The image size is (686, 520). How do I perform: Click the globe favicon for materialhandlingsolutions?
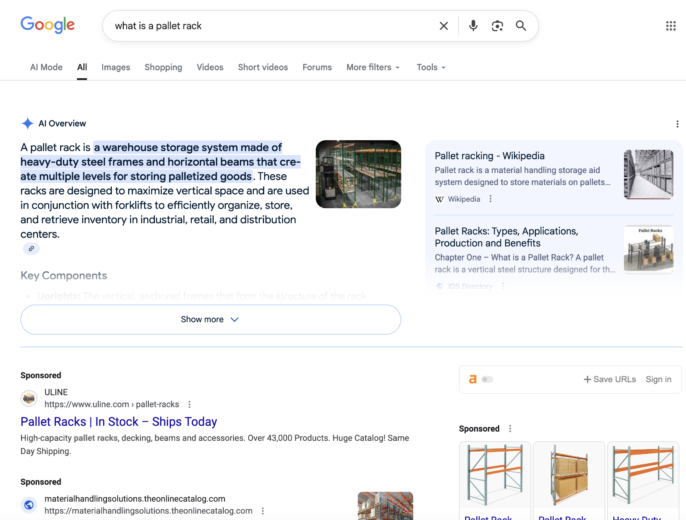29,505
